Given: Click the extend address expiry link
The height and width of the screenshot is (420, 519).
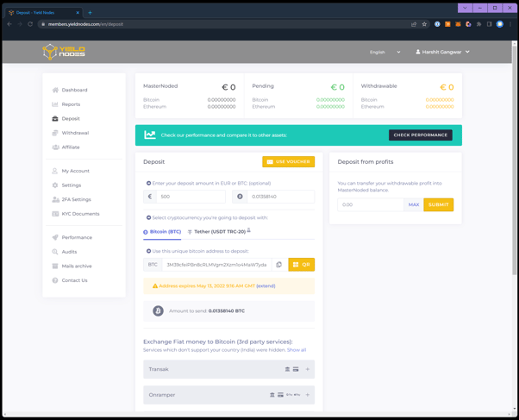Looking at the screenshot, I should pyautogui.click(x=266, y=285).
